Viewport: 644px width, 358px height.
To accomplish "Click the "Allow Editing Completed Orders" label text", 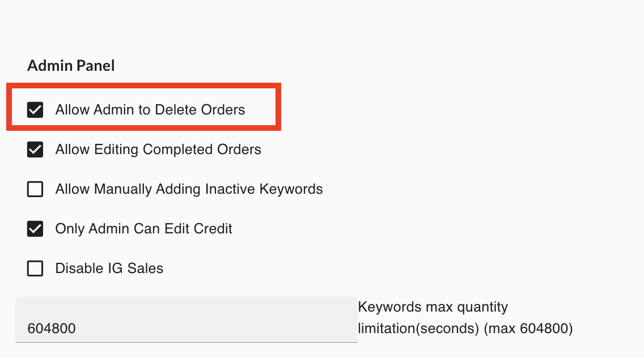I will [x=158, y=150].
